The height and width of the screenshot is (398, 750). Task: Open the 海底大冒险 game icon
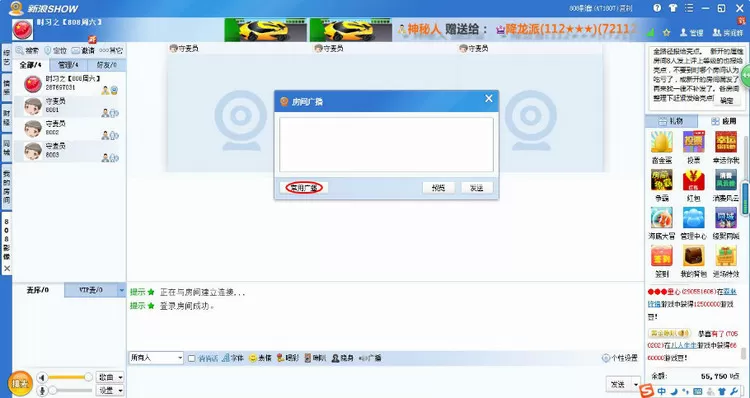[662, 218]
